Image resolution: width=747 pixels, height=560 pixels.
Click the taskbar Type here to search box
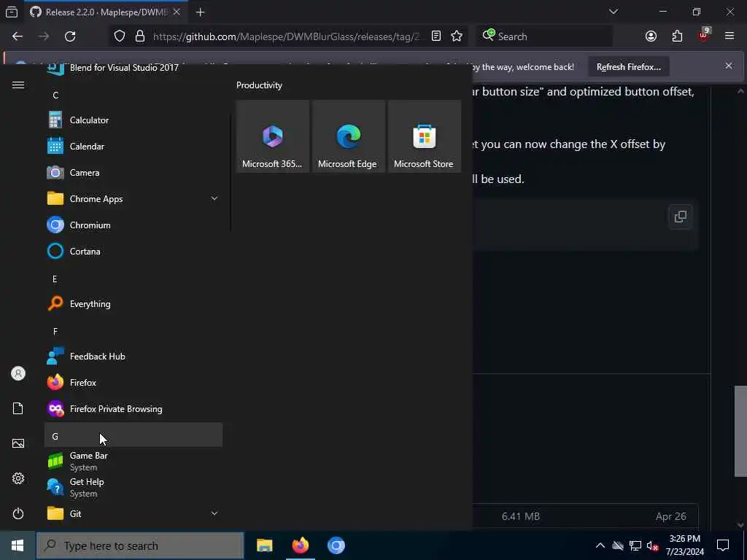click(140, 545)
